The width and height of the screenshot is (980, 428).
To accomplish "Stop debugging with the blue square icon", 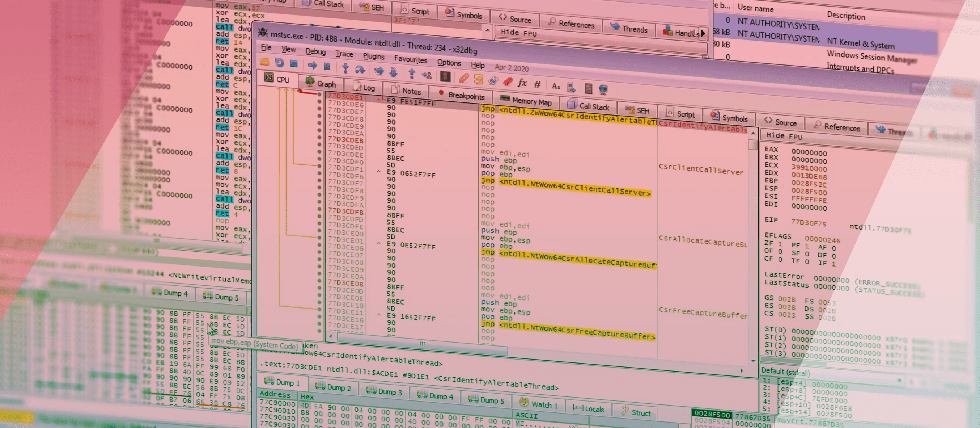I will pos(294,64).
